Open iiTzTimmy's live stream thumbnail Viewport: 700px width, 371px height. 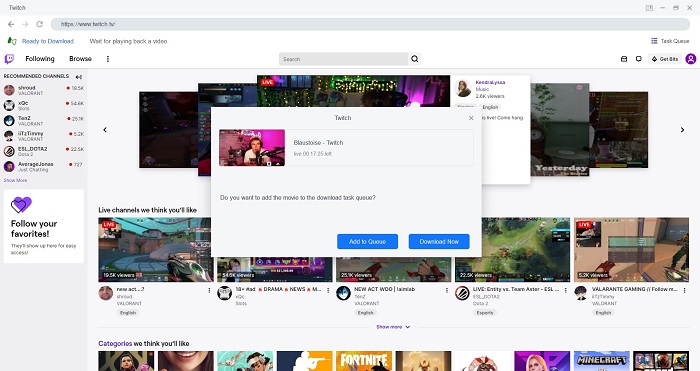(x=631, y=250)
